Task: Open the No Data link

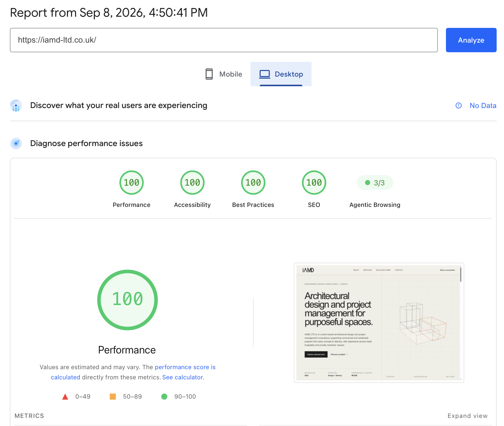Action: coord(483,105)
